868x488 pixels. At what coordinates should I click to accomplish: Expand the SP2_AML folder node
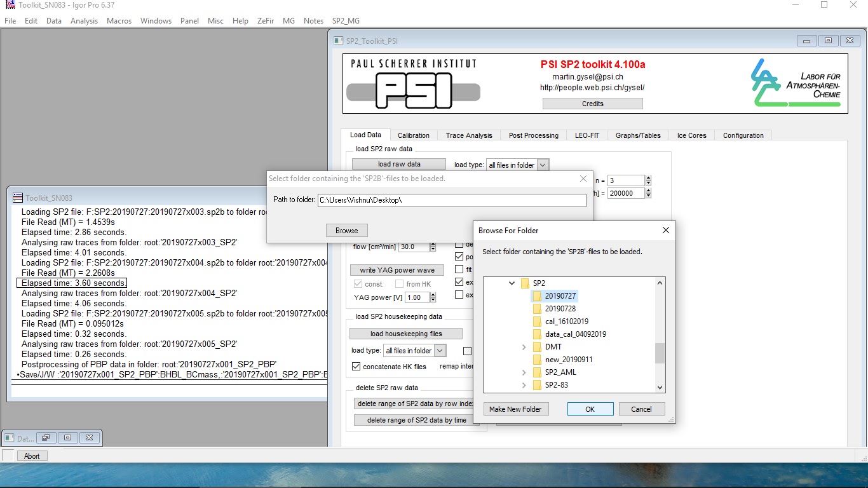pyautogui.click(x=524, y=372)
